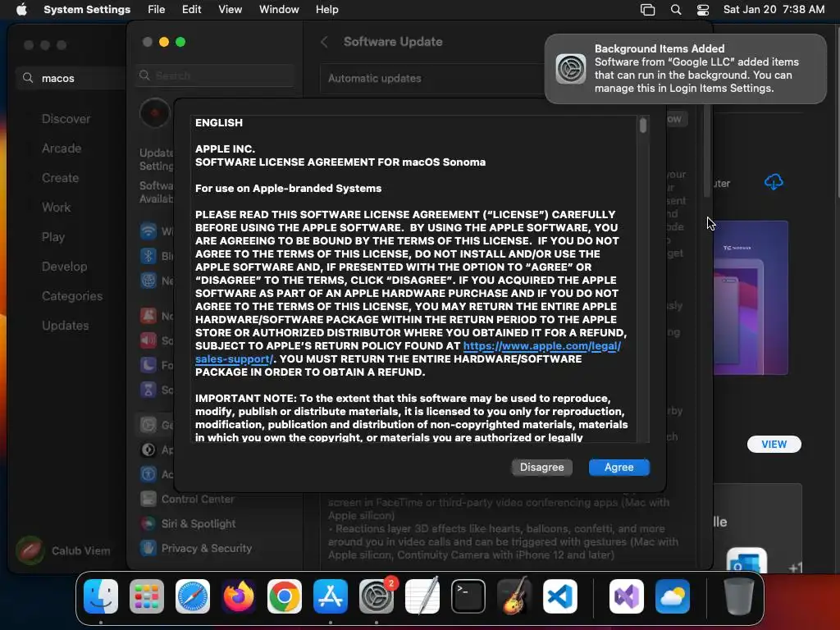Open Create in App Store sidebar
This screenshot has height=630, width=840.
[x=60, y=178]
